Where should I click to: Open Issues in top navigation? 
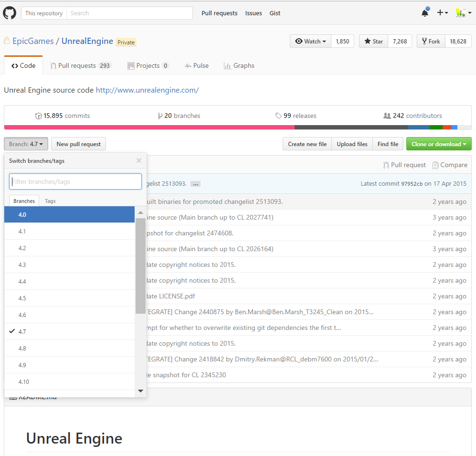pyautogui.click(x=254, y=13)
